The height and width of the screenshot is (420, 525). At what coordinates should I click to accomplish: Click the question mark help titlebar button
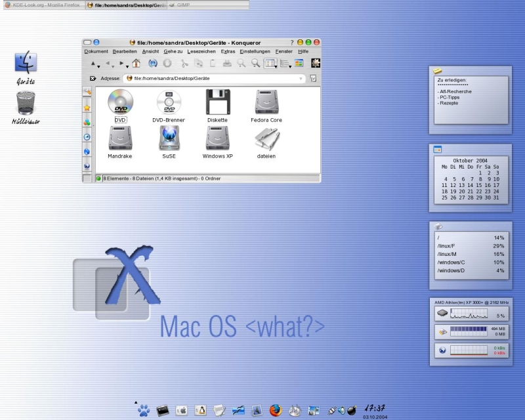[x=291, y=43]
